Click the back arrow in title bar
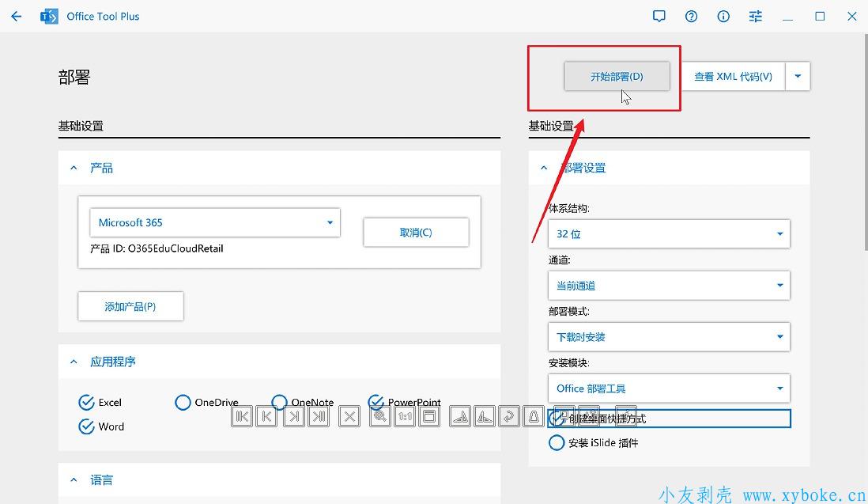 tap(17, 17)
